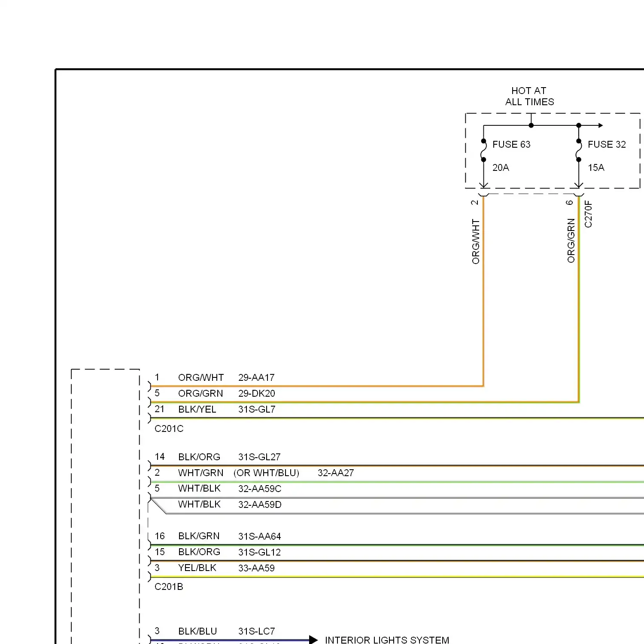Click the FUSE 63 label

(x=511, y=144)
